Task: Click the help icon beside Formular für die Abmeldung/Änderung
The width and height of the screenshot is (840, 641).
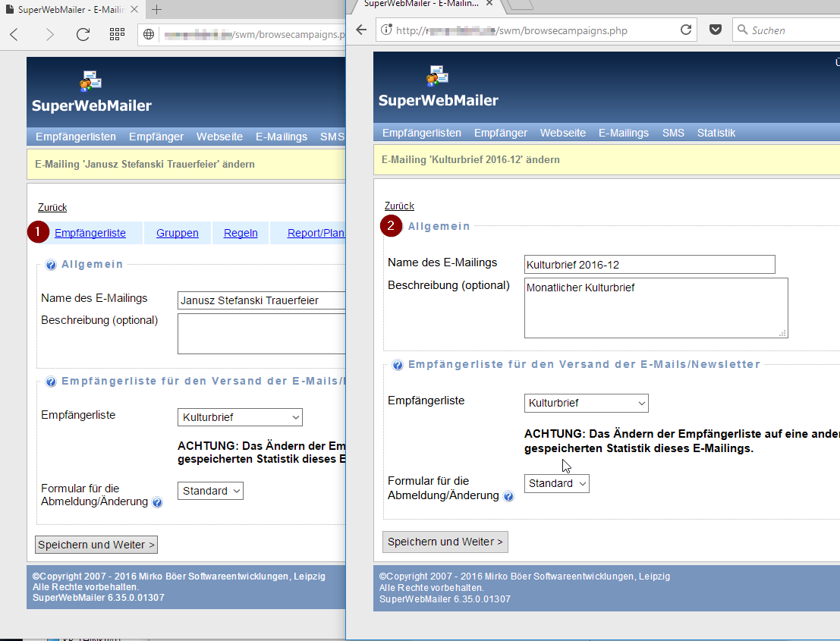Action: click(x=508, y=496)
